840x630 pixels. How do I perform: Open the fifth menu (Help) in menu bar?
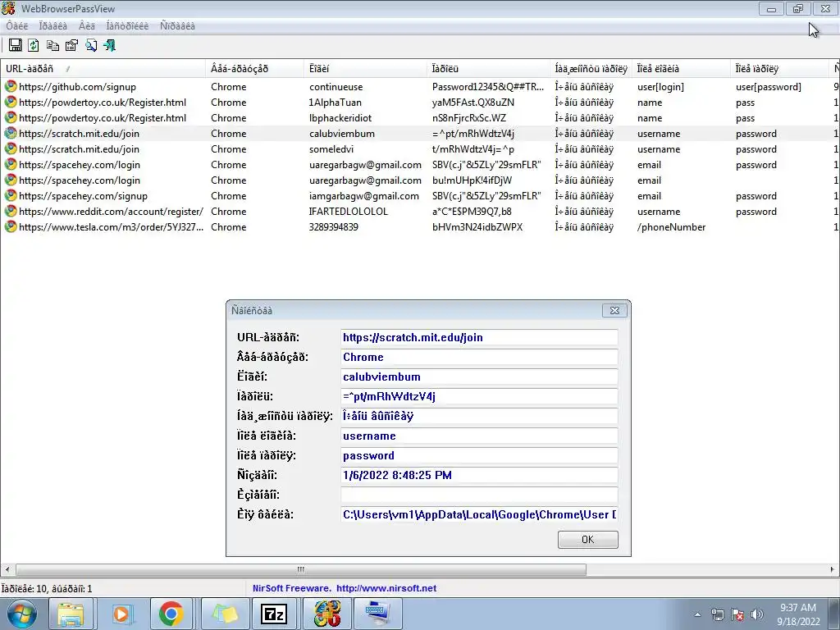point(177,25)
